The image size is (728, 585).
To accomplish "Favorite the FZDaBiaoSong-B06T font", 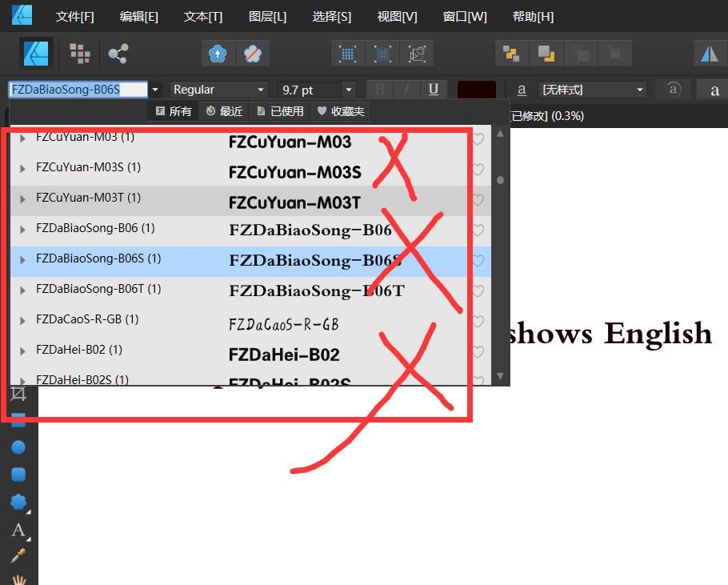I will coord(478,291).
